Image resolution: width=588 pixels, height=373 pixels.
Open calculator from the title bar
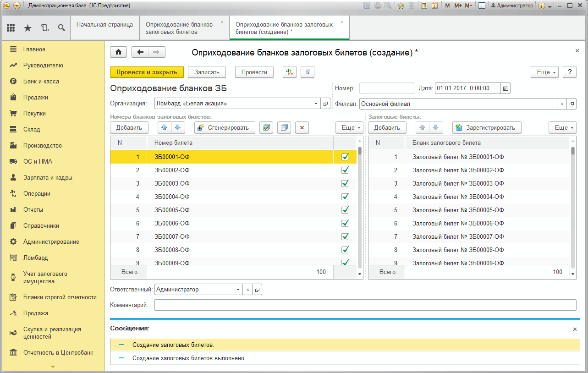click(x=424, y=5)
